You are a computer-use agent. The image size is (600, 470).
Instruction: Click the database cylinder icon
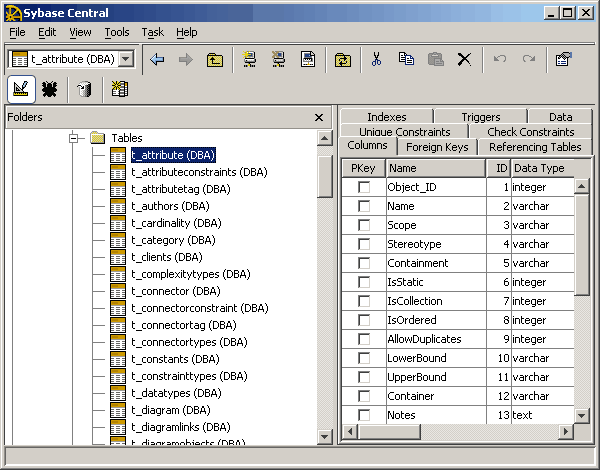[x=84, y=89]
